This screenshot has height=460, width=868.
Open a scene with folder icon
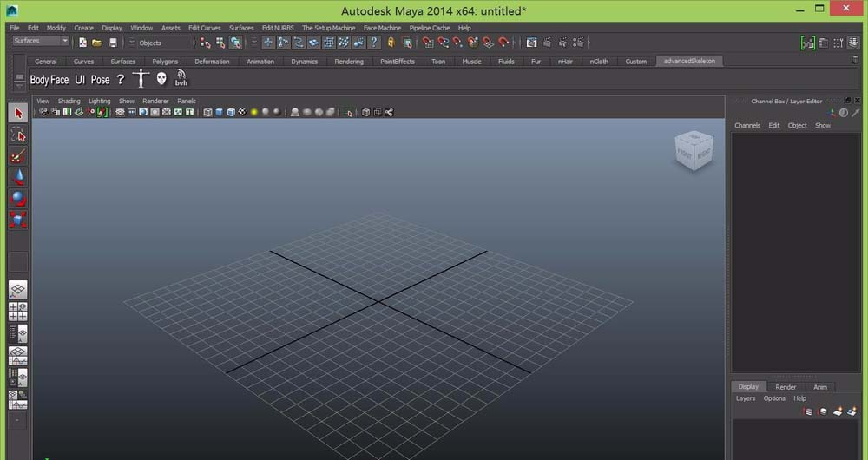point(97,42)
